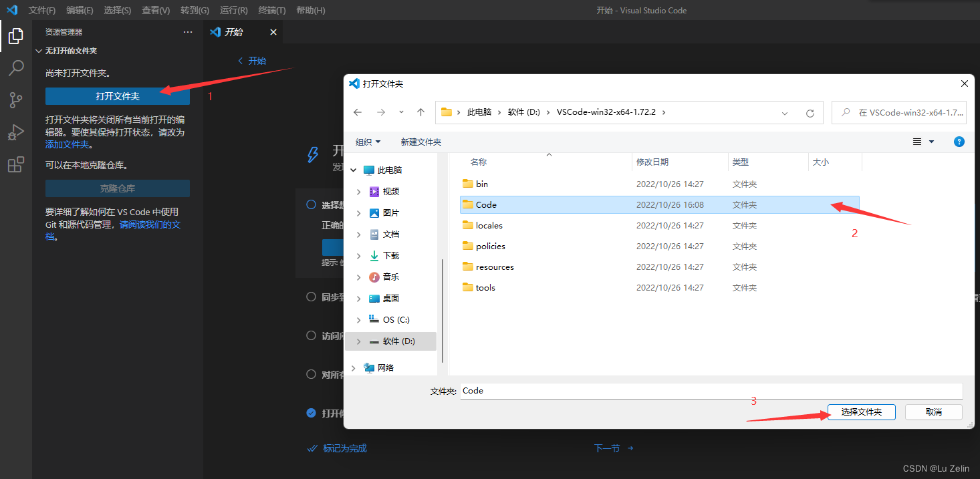
Task: Go back in the file dialog
Action: 358,113
